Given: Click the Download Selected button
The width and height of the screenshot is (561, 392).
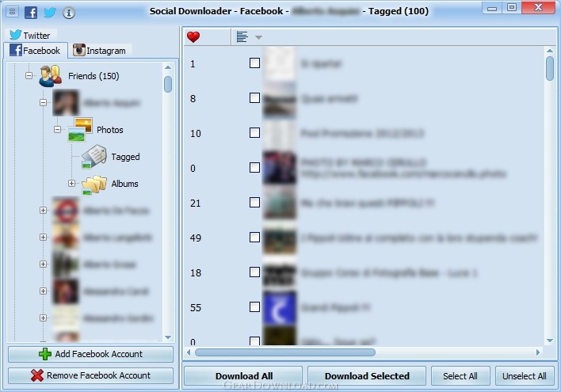Looking at the screenshot, I should tap(367, 376).
